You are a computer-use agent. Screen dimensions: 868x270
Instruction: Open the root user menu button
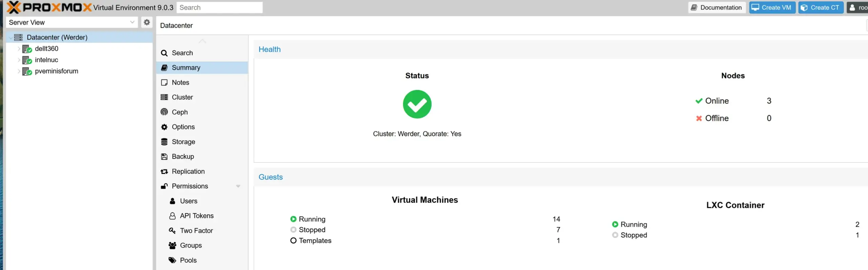[857, 7]
